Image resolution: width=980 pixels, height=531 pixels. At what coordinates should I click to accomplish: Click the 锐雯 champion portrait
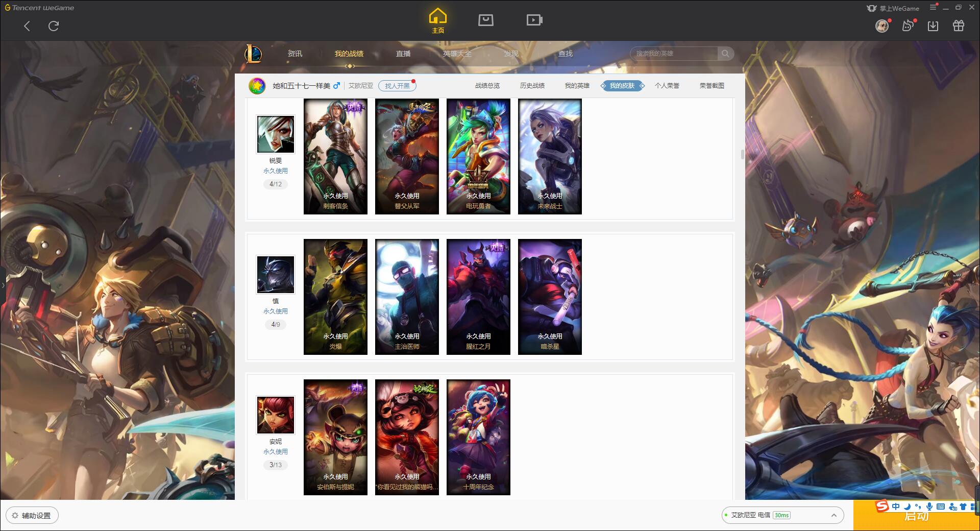[276, 134]
